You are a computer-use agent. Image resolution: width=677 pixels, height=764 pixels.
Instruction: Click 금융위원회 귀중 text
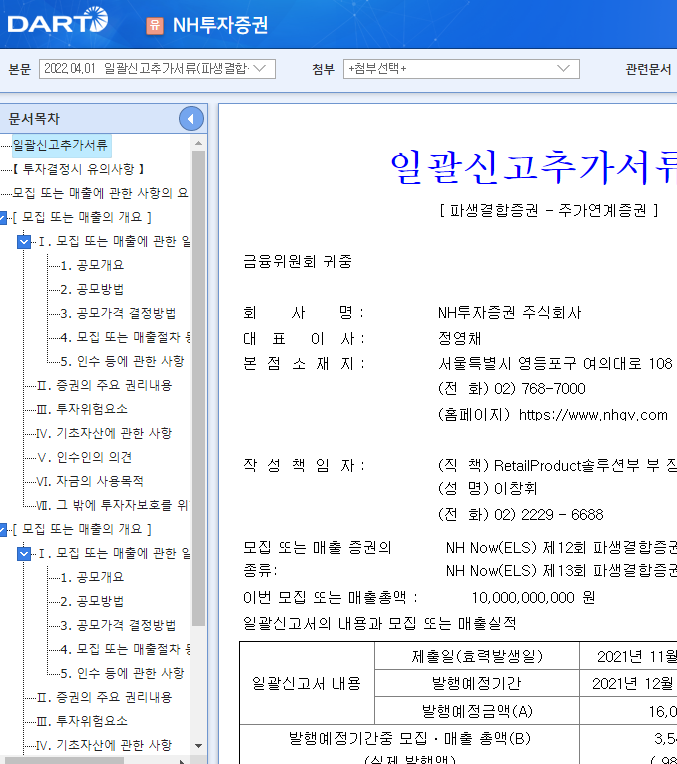(297, 261)
